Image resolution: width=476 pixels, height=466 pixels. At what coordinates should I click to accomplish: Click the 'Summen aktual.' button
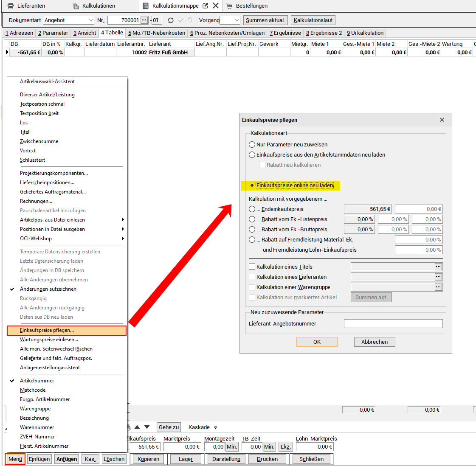266,20
